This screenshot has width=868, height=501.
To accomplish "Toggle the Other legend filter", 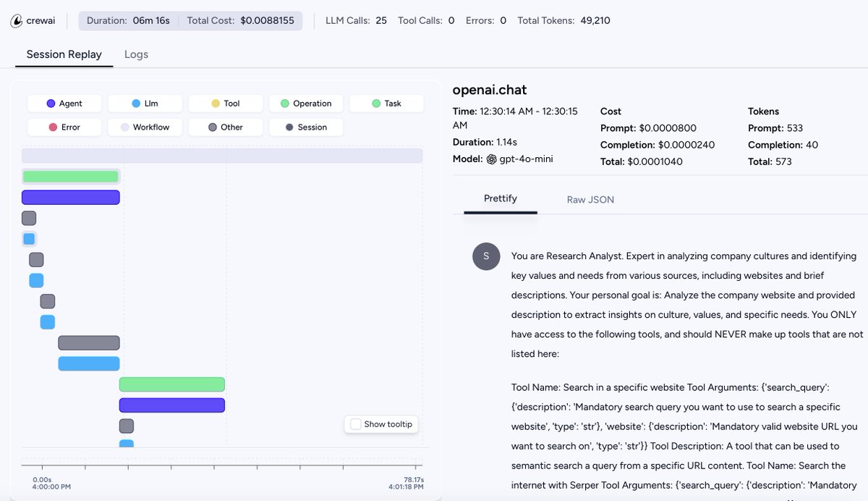I will [225, 127].
